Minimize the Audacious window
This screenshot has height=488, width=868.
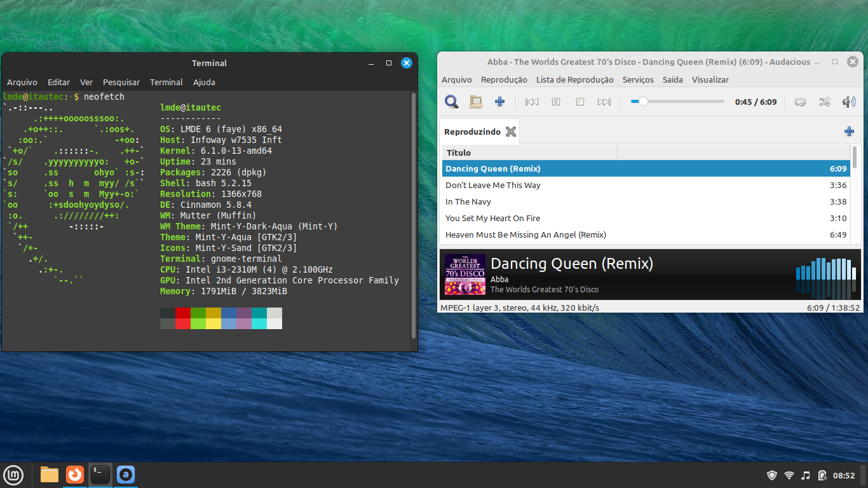click(x=817, y=62)
